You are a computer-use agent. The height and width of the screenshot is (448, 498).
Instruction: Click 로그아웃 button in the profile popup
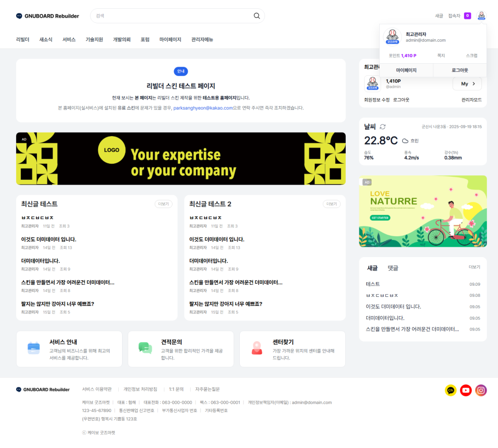[460, 70]
